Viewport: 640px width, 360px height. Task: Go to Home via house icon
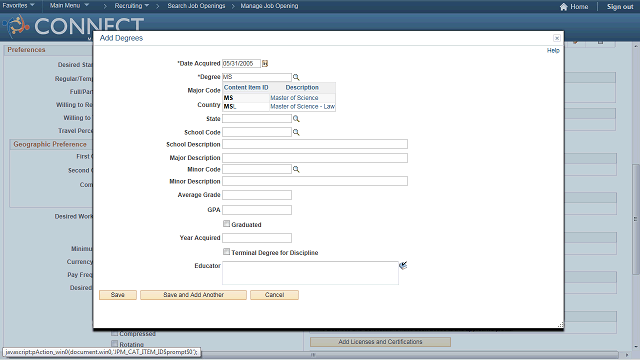click(x=564, y=7)
